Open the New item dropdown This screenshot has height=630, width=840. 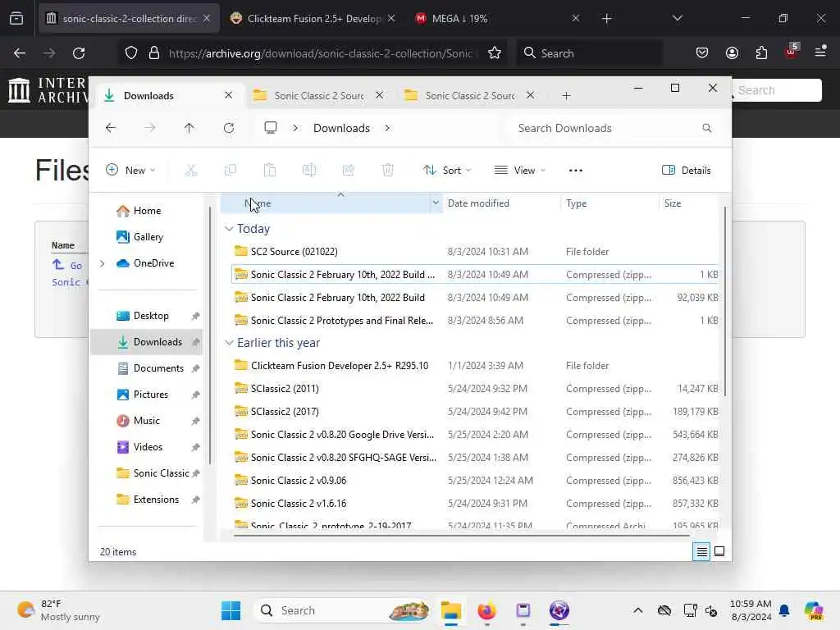(x=130, y=171)
